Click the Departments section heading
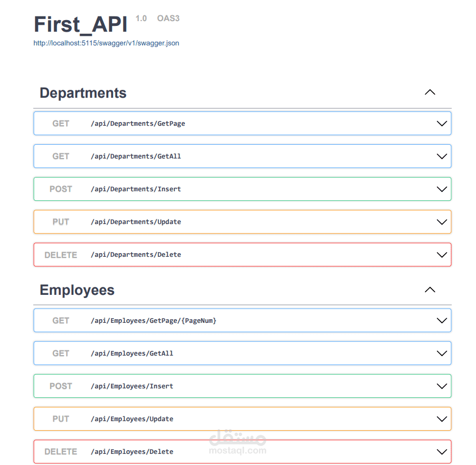The width and height of the screenshot is (476, 465). pos(82,93)
